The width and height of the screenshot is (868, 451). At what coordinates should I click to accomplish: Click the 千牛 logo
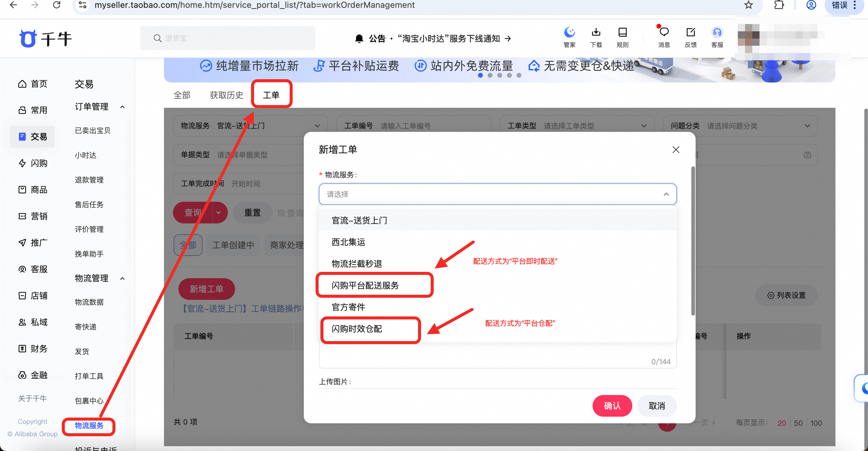(45, 38)
